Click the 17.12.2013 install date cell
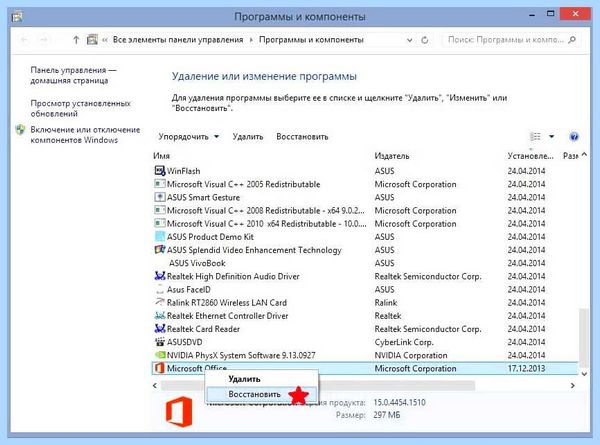This screenshot has height=445, width=600. click(526, 368)
